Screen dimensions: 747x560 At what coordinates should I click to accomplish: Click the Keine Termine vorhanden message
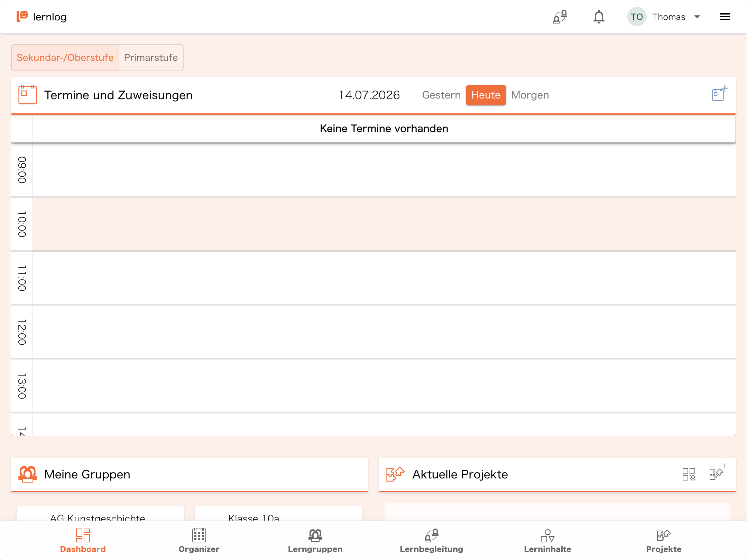pos(384,129)
